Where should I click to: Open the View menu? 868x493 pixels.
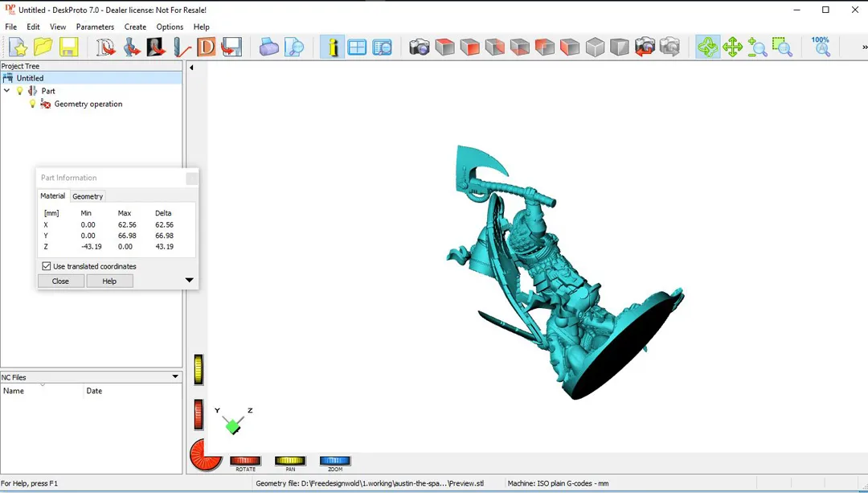coord(58,27)
